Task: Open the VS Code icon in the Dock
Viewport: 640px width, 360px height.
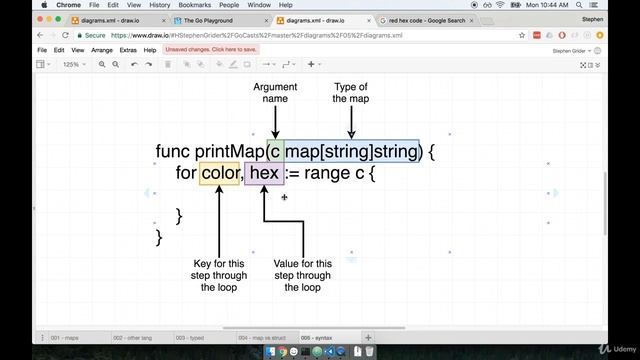Action: coord(330,351)
